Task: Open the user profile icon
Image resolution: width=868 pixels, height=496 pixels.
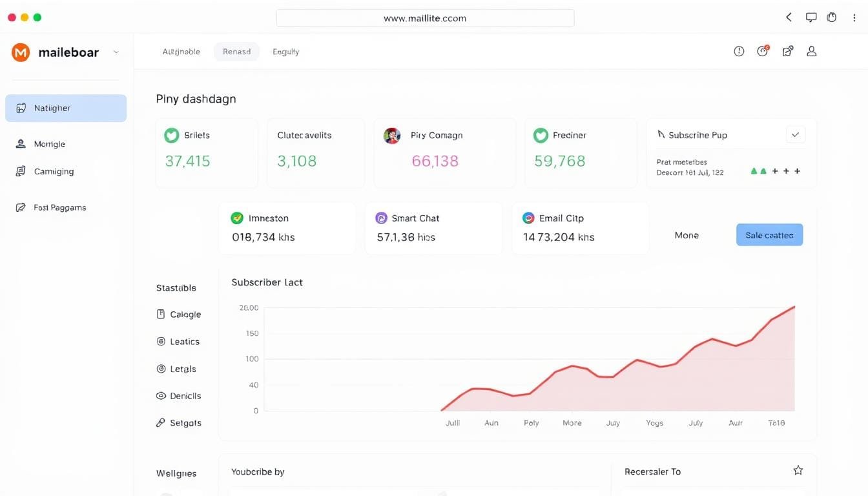Action: (812, 51)
